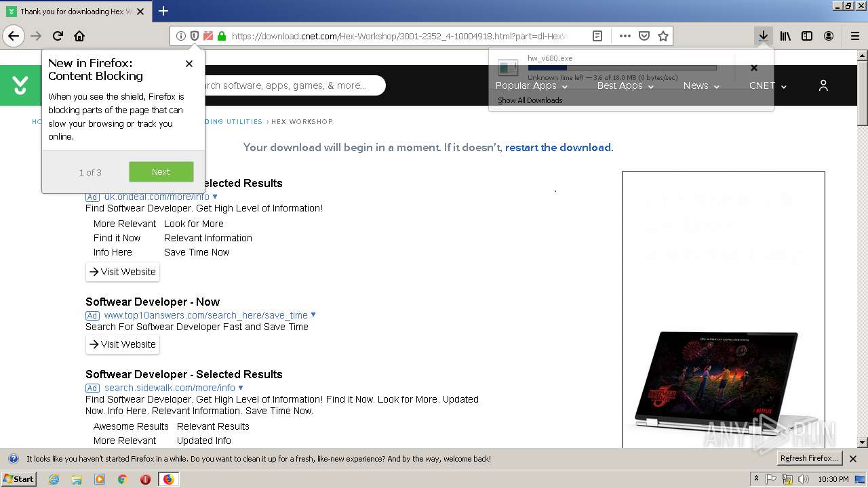Click the volume speaker tray icon
Viewport: 868px width, 488px height.
pos(804,479)
